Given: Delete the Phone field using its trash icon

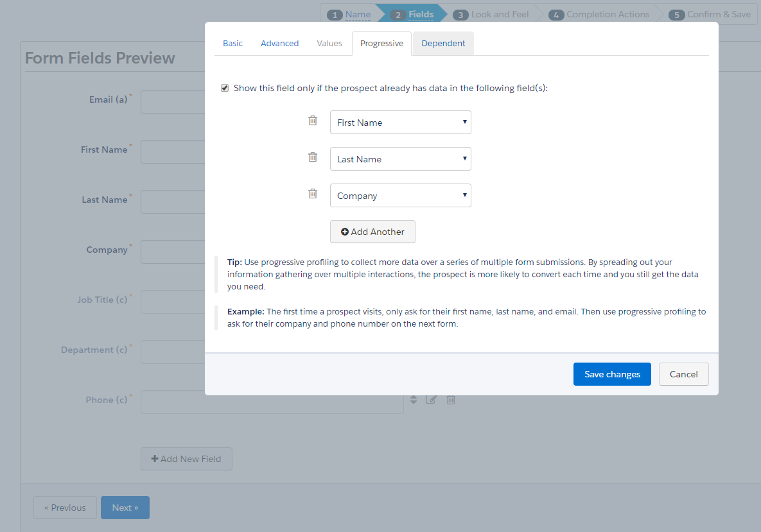Looking at the screenshot, I should click(450, 399).
